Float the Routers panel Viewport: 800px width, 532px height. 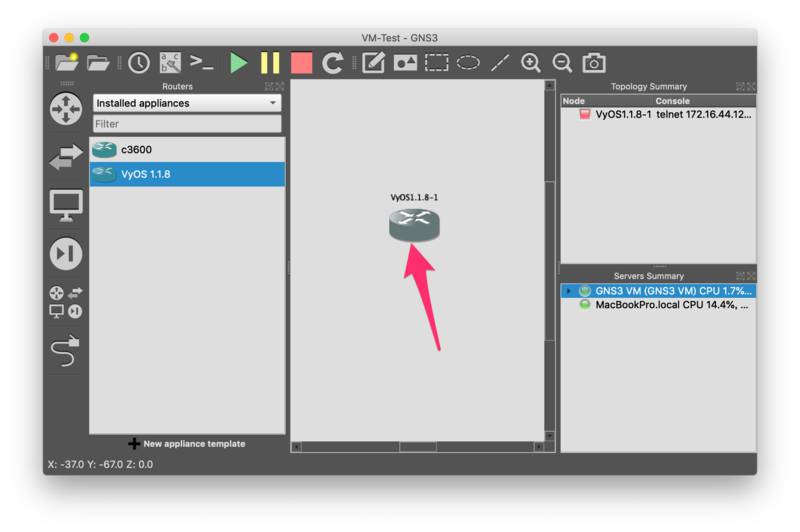pyautogui.click(x=269, y=86)
